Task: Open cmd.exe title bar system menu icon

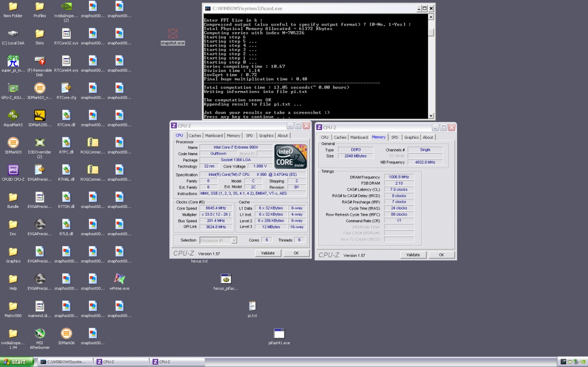Action: tap(208, 8)
